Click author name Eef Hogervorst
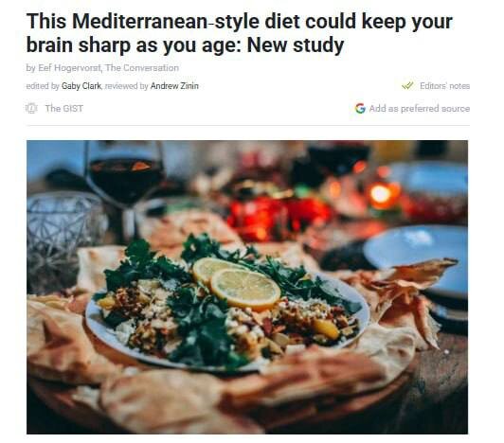Screen dimensions: 504x443 tap(69, 68)
